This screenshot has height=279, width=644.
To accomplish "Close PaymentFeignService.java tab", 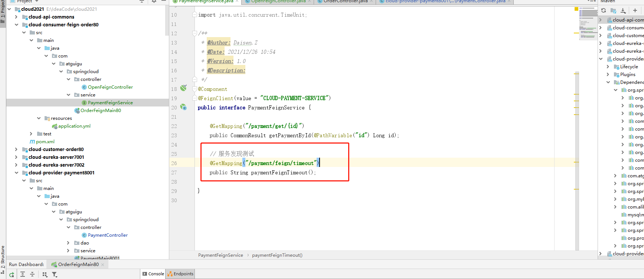I will click(x=237, y=1).
